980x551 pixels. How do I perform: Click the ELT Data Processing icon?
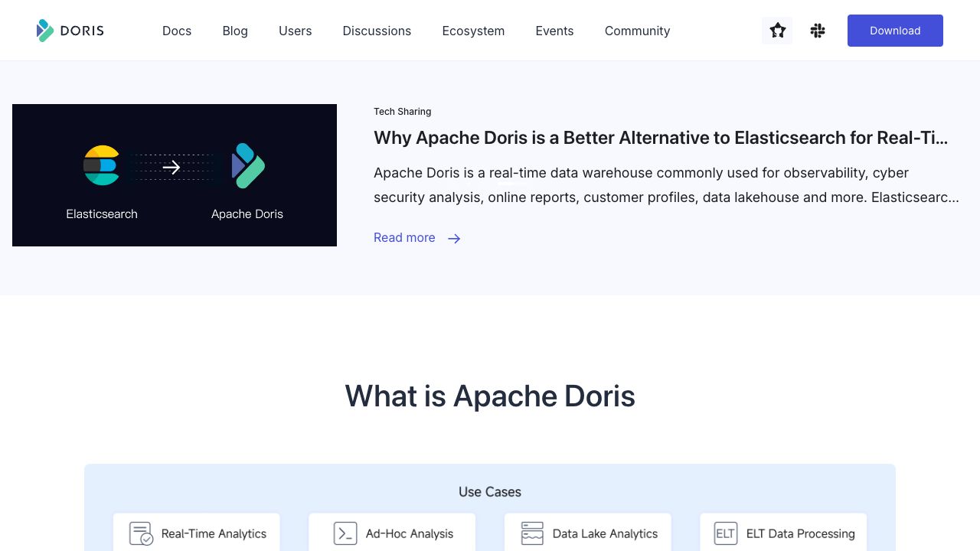[x=725, y=533]
